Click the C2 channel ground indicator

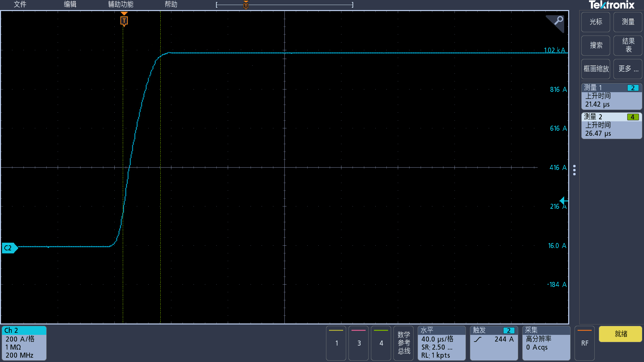(9, 248)
